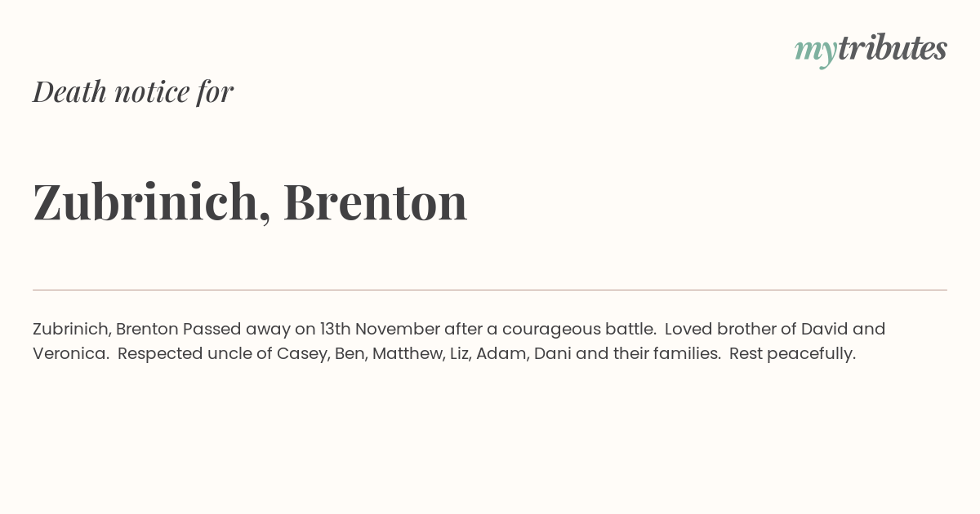980x514 pixels.
Task: Click the word "Brenton" in the heading
Action: point(376,202)
